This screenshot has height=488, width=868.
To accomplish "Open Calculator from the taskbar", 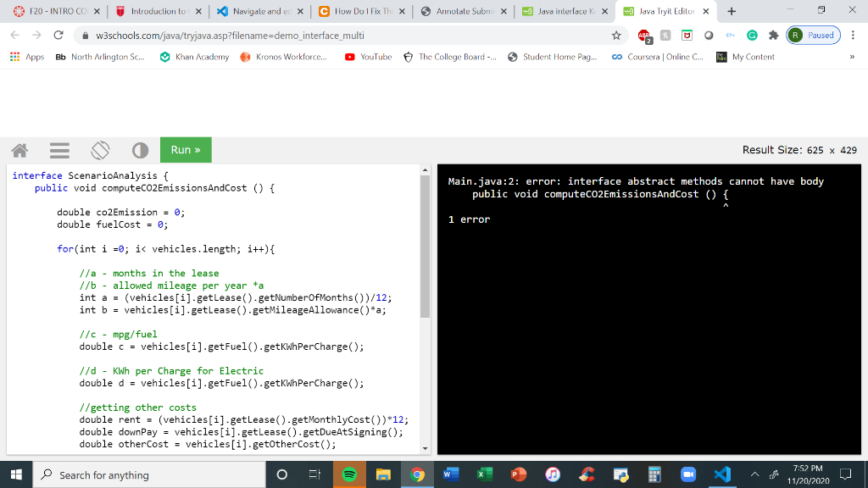I will 654,474.
